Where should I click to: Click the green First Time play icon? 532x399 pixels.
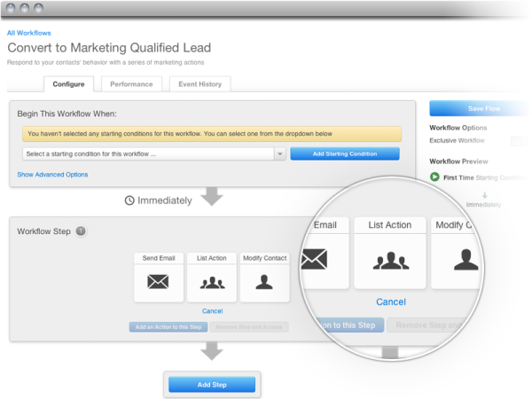coord(434,176)
